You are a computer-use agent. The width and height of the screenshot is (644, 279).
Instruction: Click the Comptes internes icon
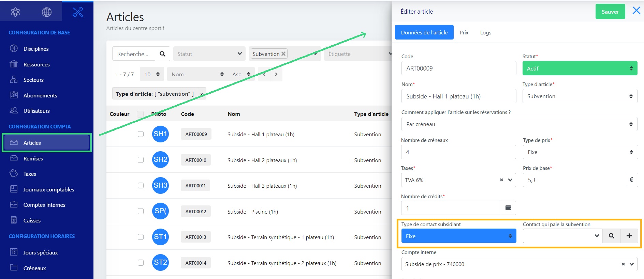[14, 204]
